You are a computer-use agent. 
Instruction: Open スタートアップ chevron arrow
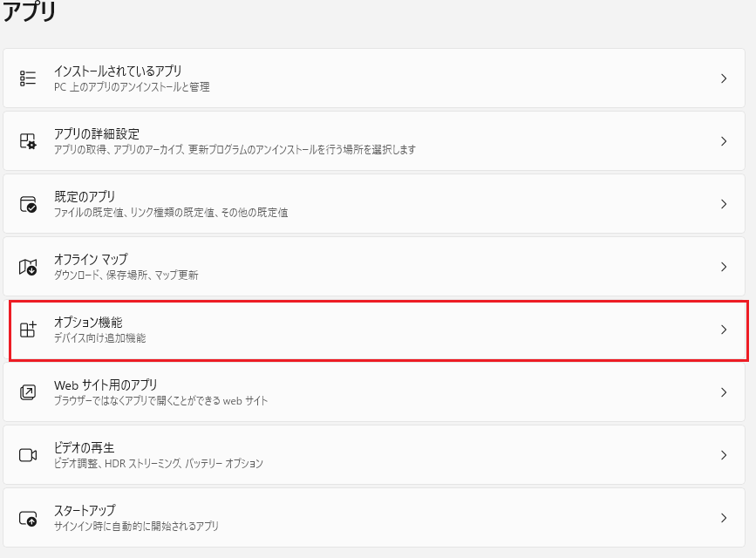pyautogui.click(x=723, y=518)
